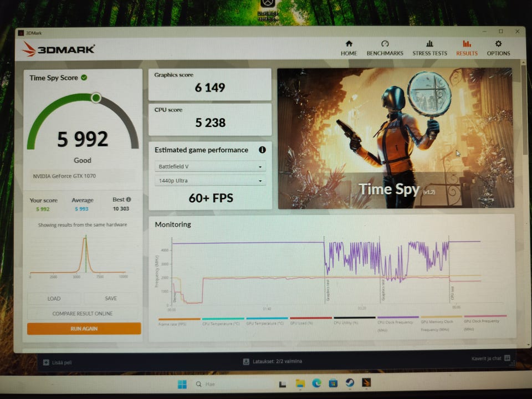Viewport: 532px width, 399px height.
Task: Click the 60+ FPS estimate text
Action: point(211,198)
